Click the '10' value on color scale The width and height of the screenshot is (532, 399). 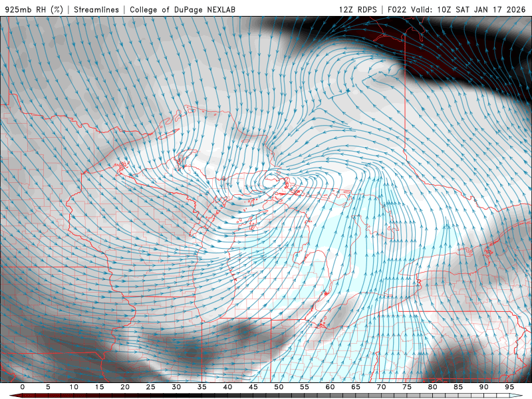[x=74, y=387]
